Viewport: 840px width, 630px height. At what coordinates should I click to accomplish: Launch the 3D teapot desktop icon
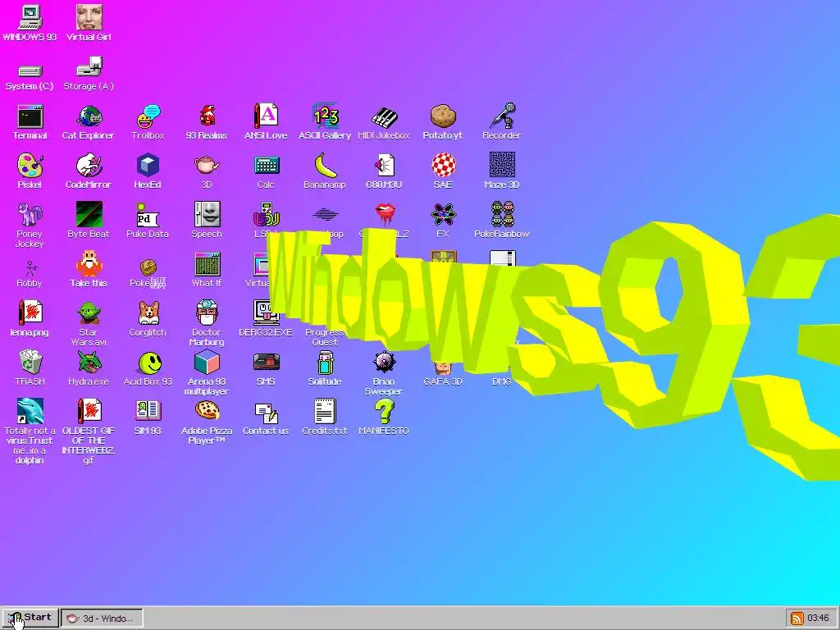coord(207,166)
